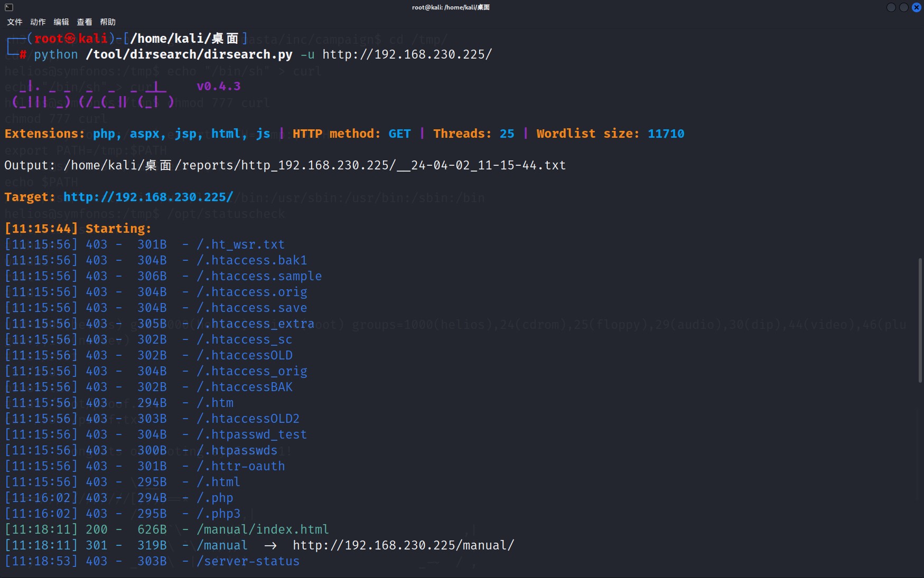Close the terminal window
This screenshot has height=578, width=924.
click(x=917, y=7)
